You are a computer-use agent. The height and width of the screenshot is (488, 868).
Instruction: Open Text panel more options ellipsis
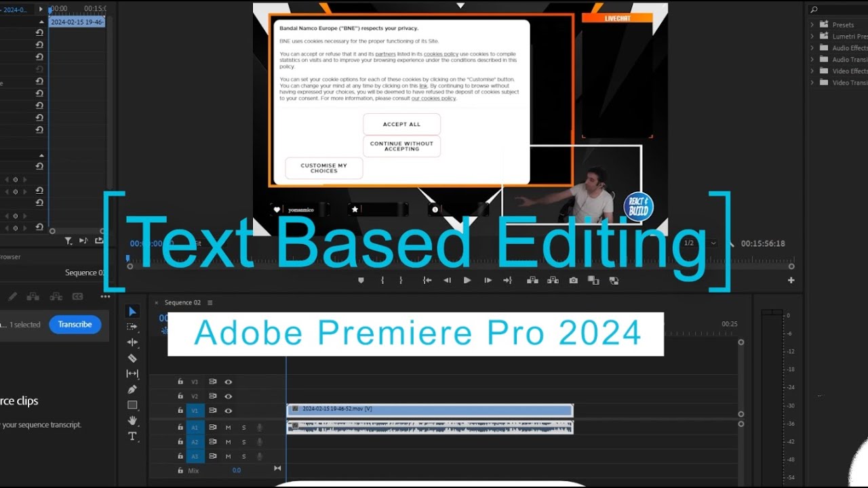(105, 296)
